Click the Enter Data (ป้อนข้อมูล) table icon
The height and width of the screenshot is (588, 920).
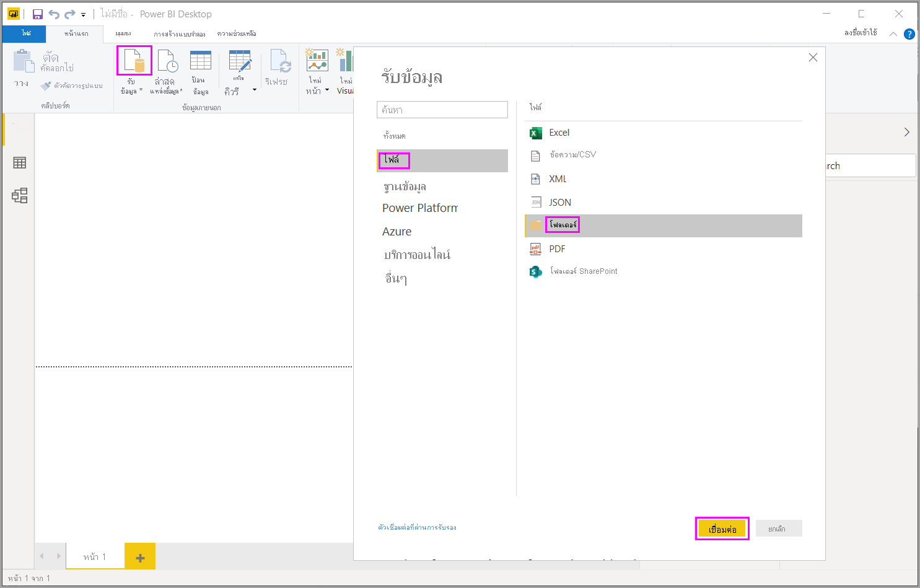click(200, 61)
